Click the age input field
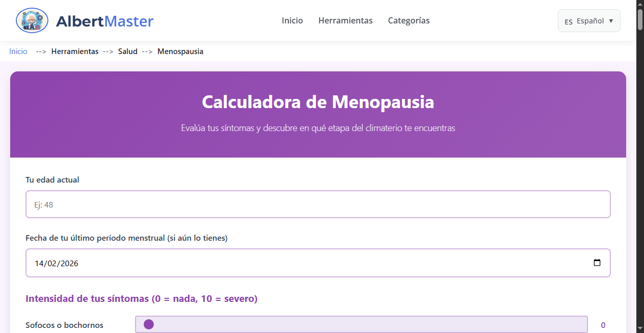The image size is (644, 333). coord(318,204)
